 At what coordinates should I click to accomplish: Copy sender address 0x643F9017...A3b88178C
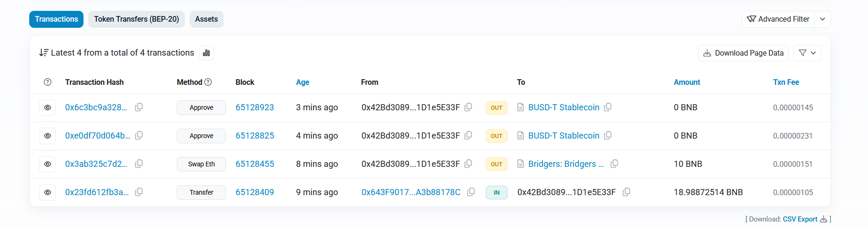[471, 192]
